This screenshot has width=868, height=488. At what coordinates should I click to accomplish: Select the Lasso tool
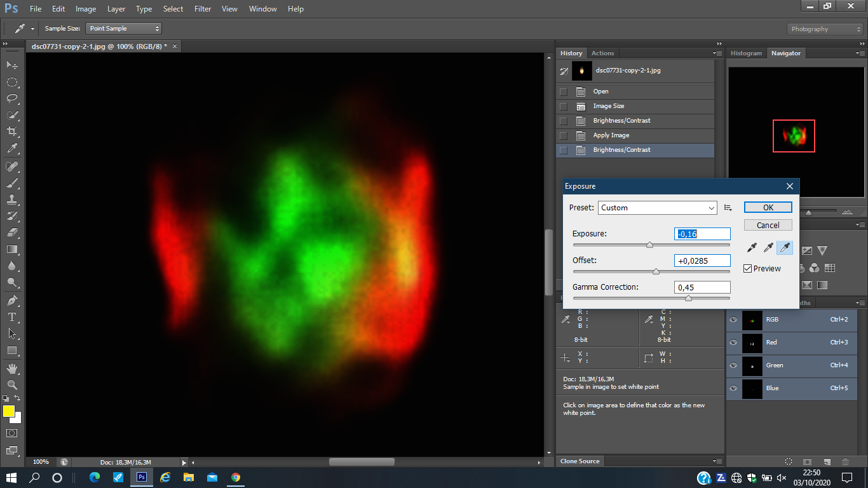click(12, 98)
